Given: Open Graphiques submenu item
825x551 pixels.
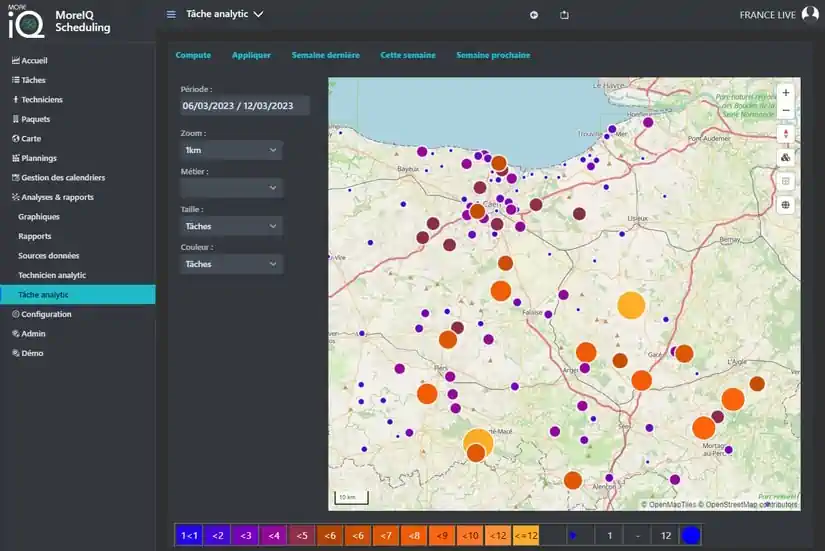Looking at the screenshot, I should pyautogui.click(x=39, y=216).
